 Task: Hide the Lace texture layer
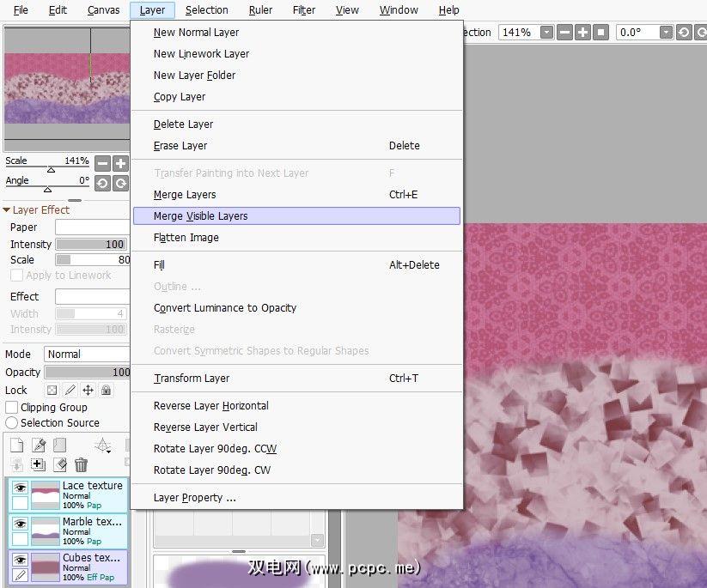tap(20, 488)
